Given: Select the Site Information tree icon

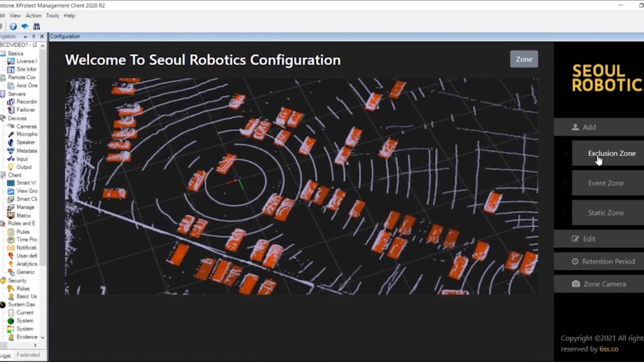Looking at the screenshot, I should [x=11, y=69].
